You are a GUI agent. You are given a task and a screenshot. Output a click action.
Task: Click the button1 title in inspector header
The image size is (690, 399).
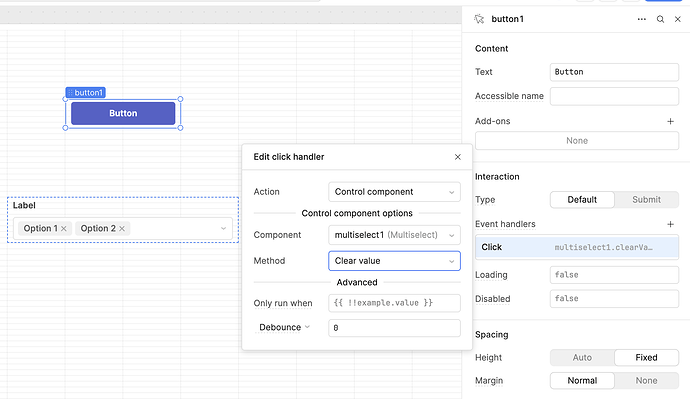[x=507, y=19]
